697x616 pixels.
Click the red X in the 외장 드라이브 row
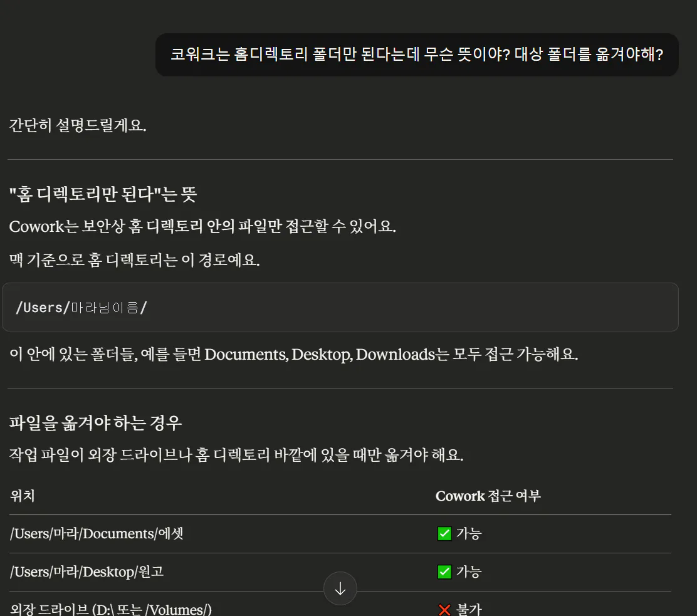click(444, 609)
